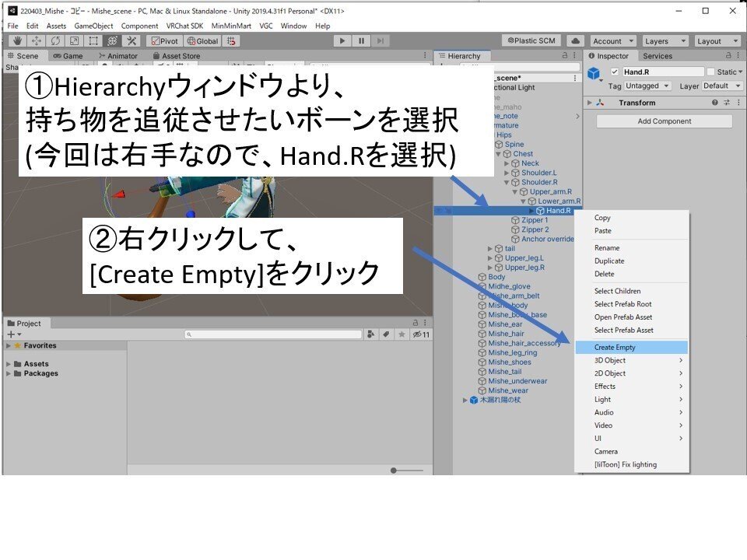This screenshot has width=747, height=560.
Task: Select the Scale tool
Action: coord(75,41)
